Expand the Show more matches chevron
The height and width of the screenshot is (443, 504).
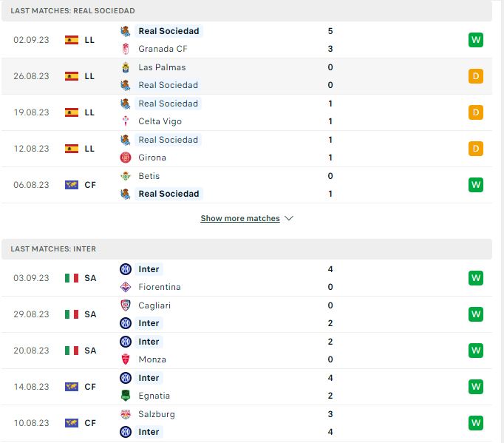tap(289, 218)
